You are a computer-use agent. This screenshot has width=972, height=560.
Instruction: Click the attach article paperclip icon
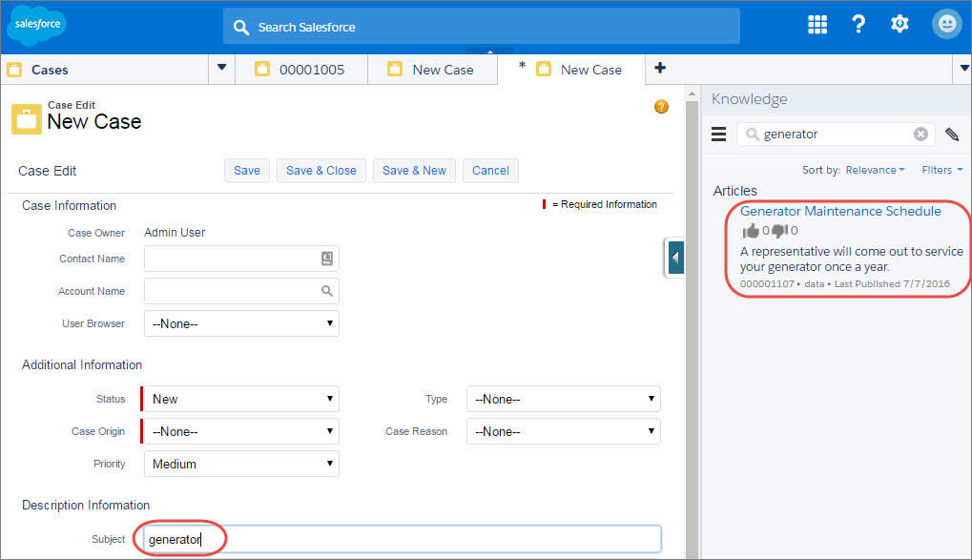coord(952,134)
